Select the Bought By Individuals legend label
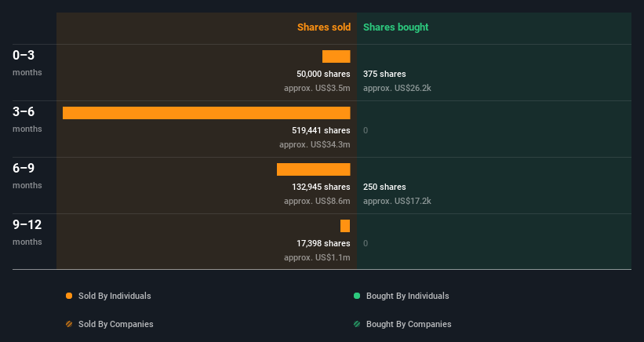 click(x=407, y=296)
